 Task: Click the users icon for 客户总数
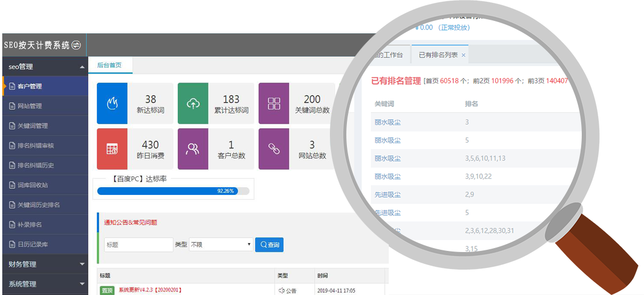tap(193, 149)
